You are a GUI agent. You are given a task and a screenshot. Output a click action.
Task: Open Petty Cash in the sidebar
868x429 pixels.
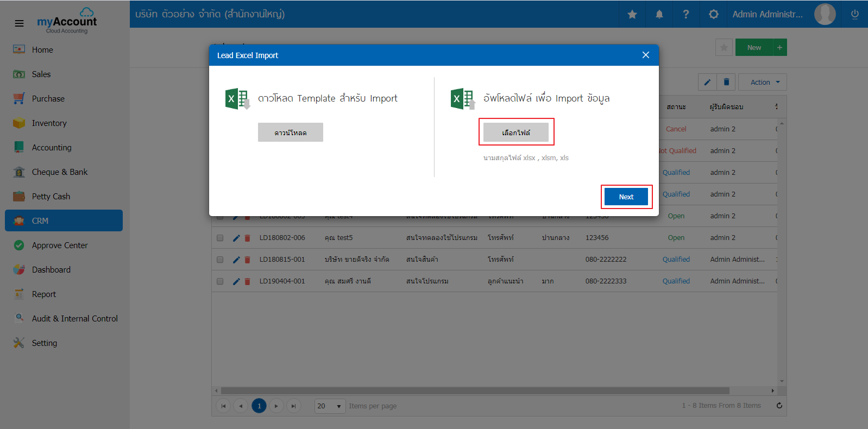click(64, 196)
